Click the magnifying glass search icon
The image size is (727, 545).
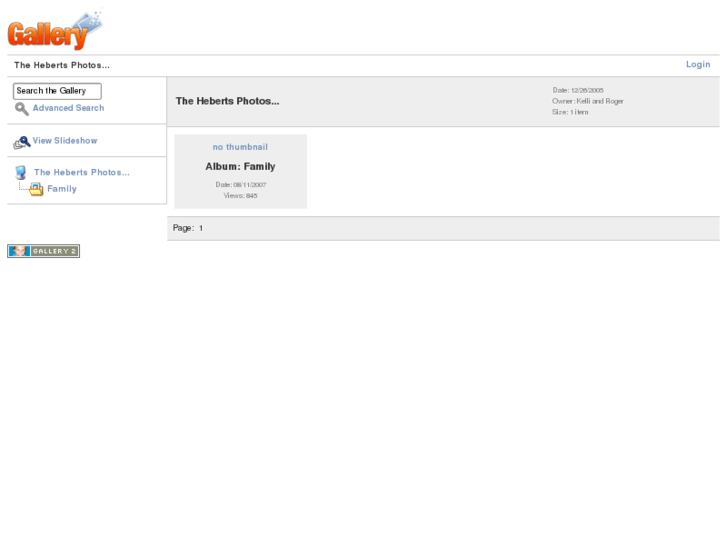[x=21, y=109]
